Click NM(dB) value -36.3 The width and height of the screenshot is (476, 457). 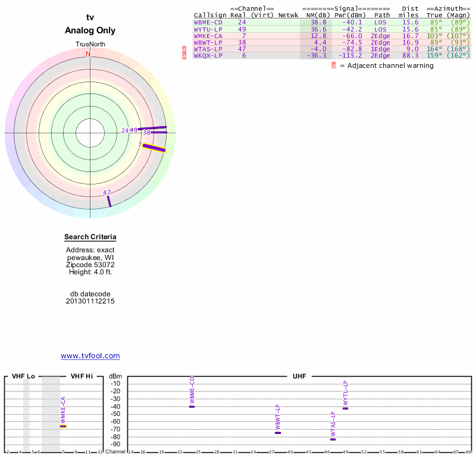[317, 55]
